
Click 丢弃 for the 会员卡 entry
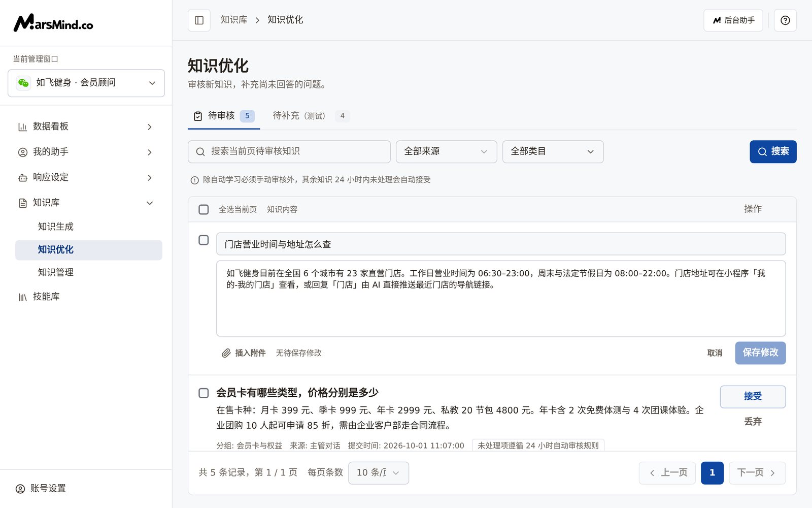[753, 422]
